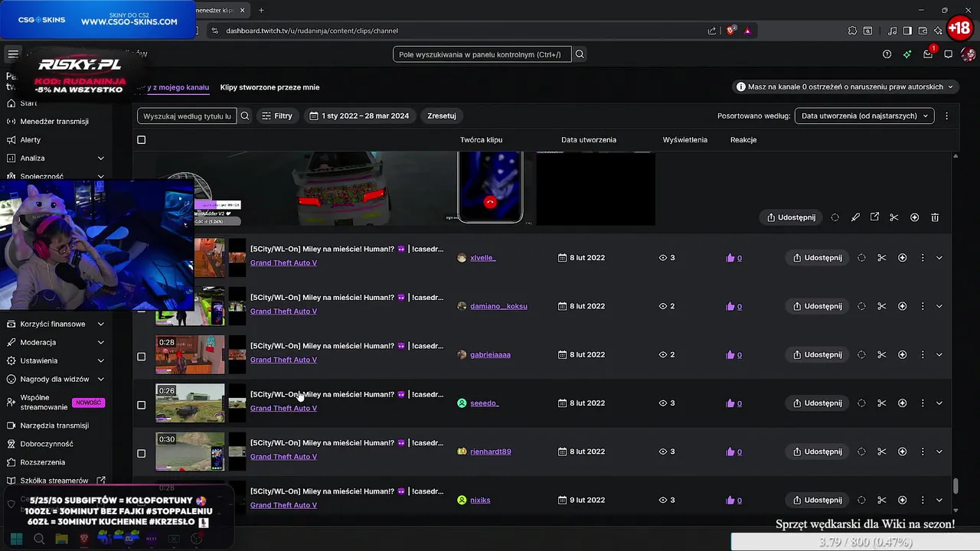
Task: Open Rozszerzenia in the sidebar
Action: point(42,462)
